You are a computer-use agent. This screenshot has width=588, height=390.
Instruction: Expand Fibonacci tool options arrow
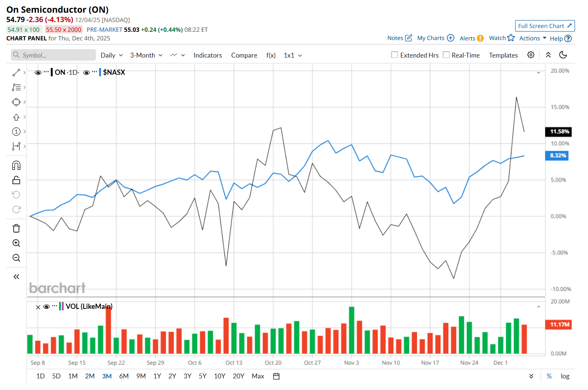point(25,87)
